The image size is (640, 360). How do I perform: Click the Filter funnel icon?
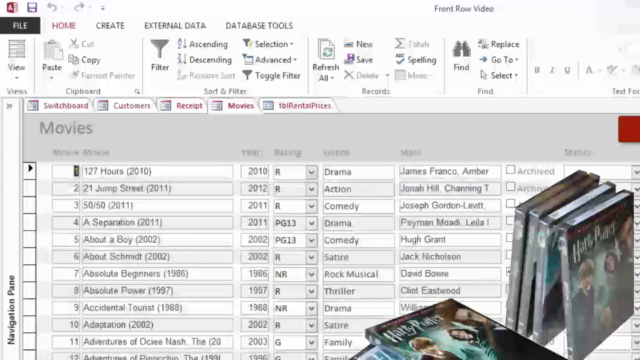(x=160, y=49)
